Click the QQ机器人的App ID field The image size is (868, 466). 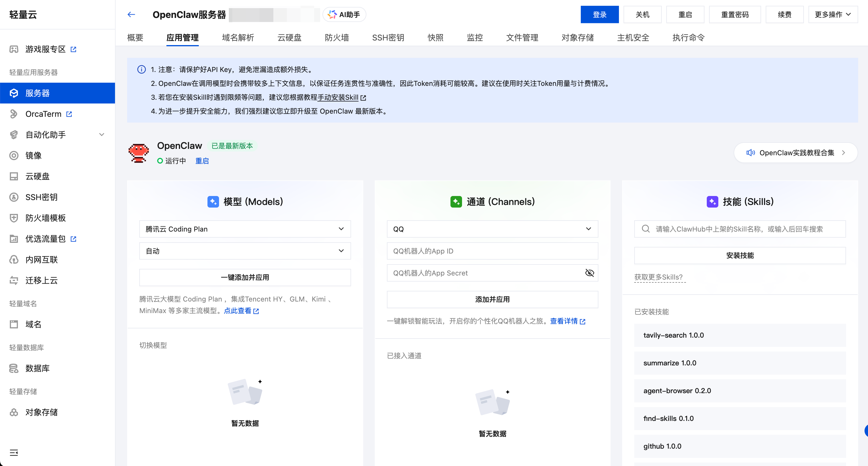coord(492,251)
